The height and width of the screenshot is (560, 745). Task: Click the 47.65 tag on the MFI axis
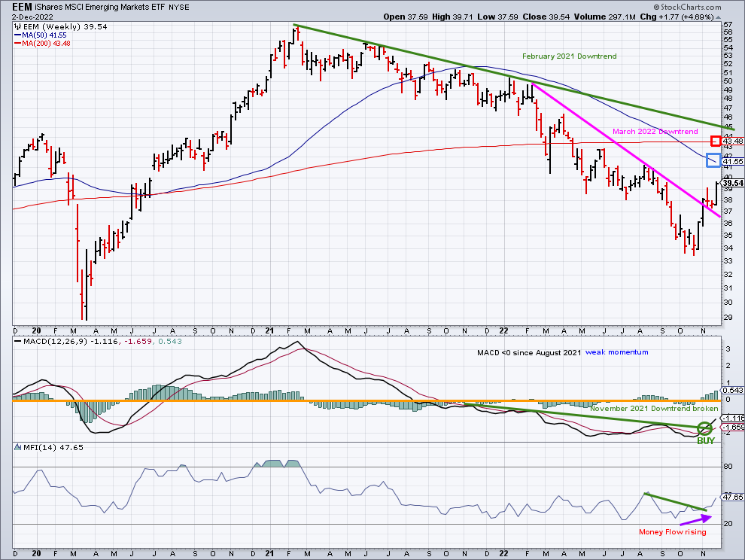click(x=733, y=498)
